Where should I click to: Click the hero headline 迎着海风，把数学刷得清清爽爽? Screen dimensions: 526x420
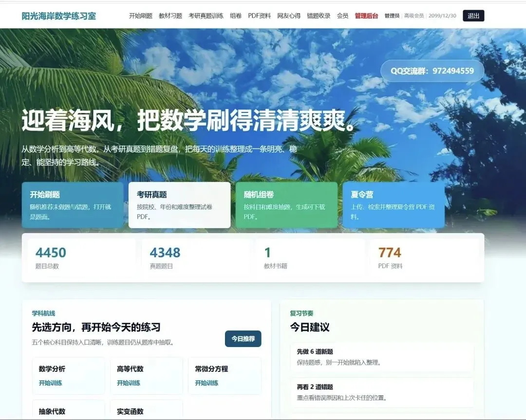[190, 120]
